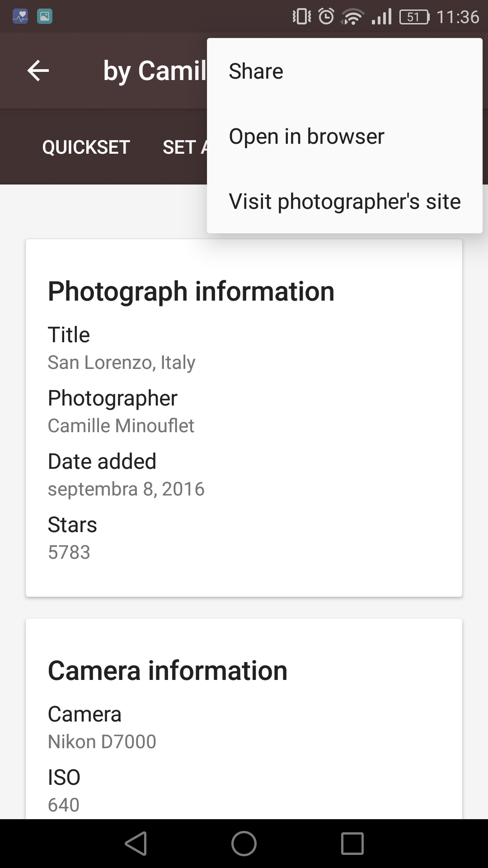Tap the photographer name Camille Minouflet
The height and width of the screenshot is (868, 488).
coord(121,425)
